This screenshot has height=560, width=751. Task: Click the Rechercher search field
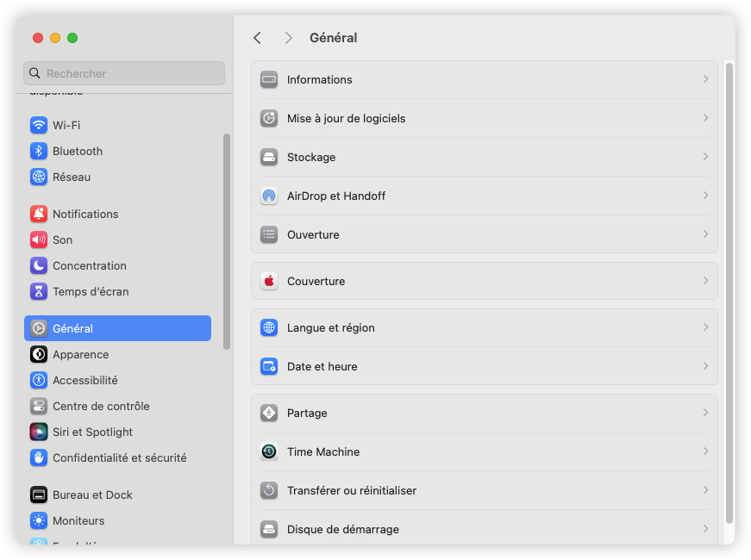tap(124, 73)
